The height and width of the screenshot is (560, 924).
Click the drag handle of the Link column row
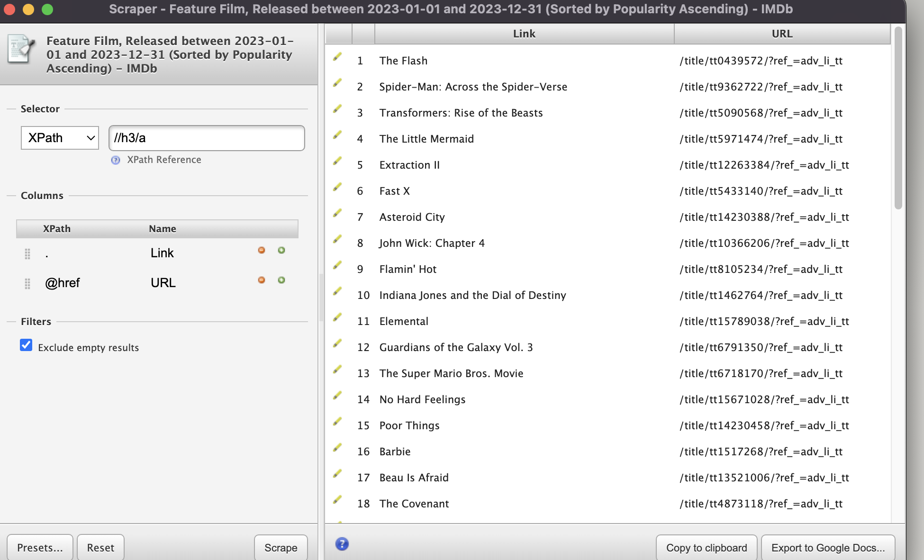[x=27, y=254]
